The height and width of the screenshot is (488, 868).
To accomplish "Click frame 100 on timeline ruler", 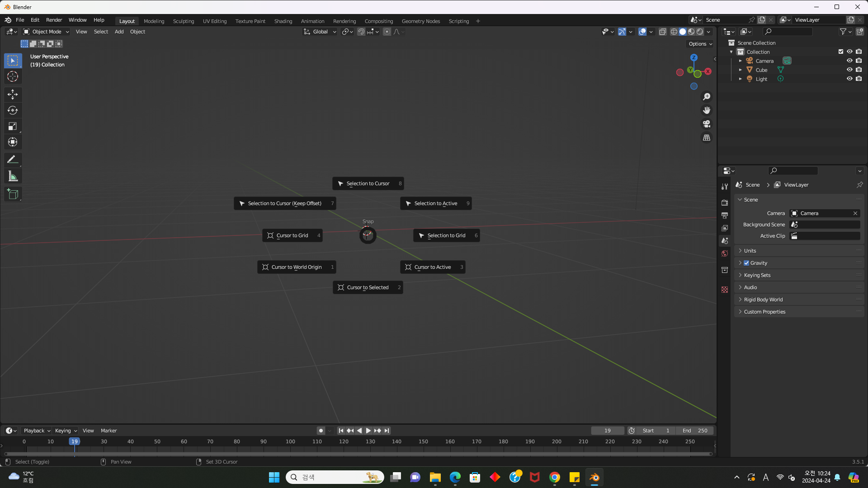I will point(290,441).
